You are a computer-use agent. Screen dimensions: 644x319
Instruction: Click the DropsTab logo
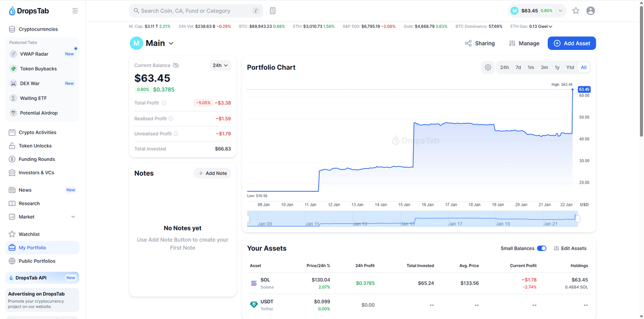pos(29,11)
